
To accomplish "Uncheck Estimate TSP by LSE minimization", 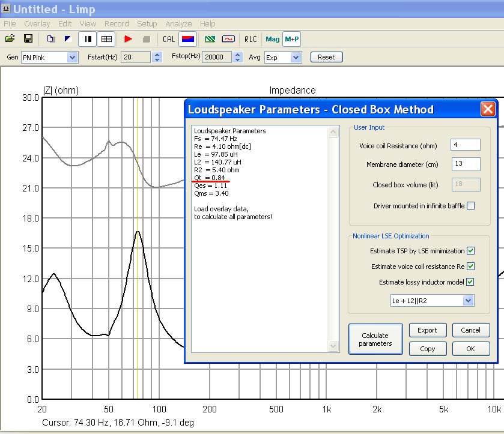I will (470, 251).
